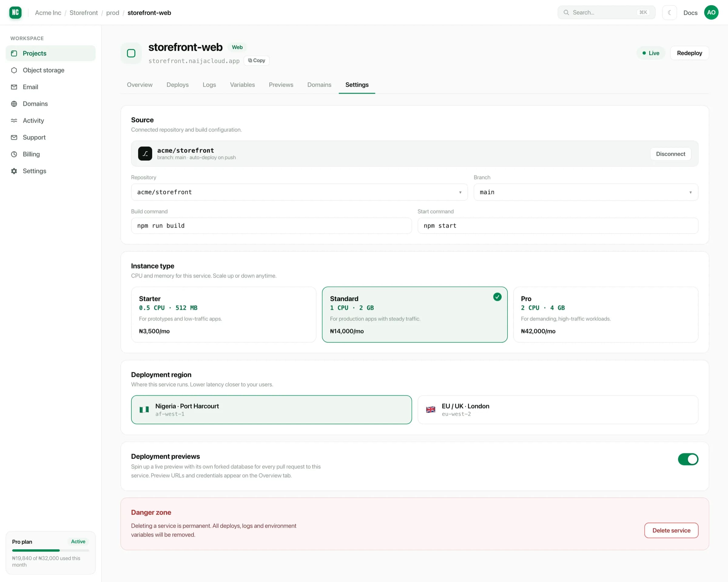
Task: Click the storefront-web service icon
Action: tap(131, 53)
